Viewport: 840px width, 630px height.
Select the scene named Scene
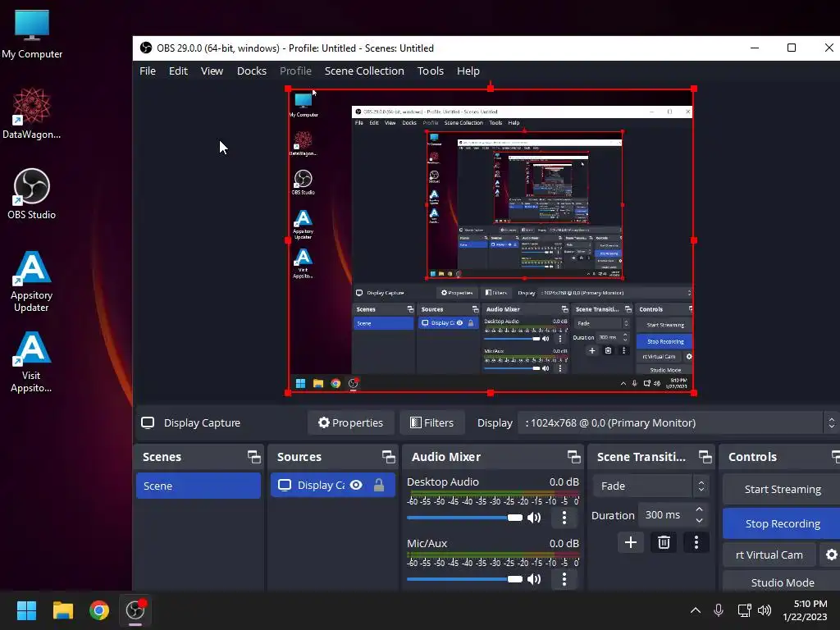(199, 486)
